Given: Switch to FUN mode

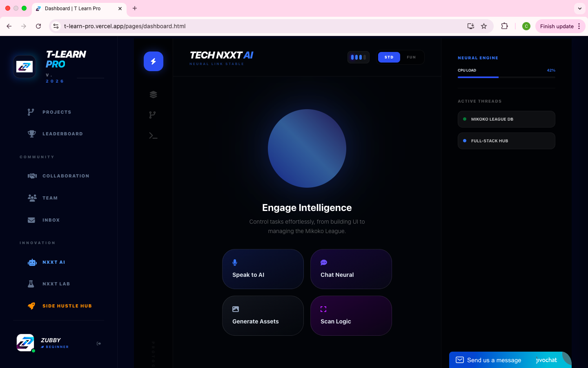Looking at the screenshot, I should click(x=411, y=57).
